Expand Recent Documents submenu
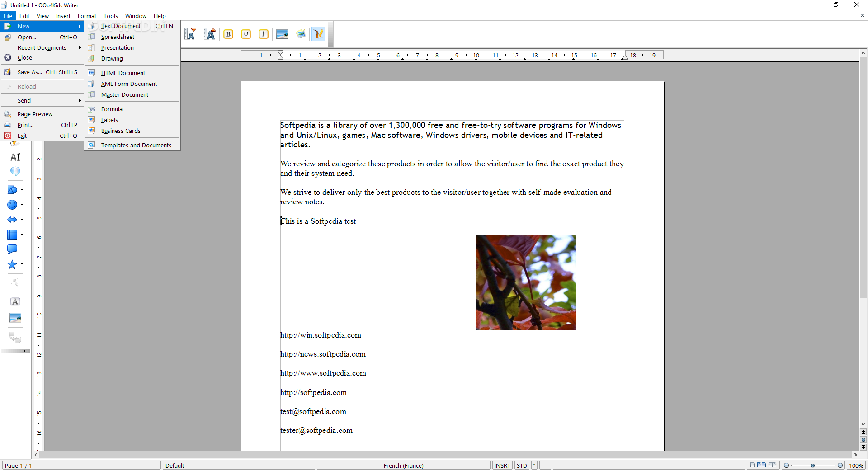The image size is (868, 470). (x=42, y=48)
